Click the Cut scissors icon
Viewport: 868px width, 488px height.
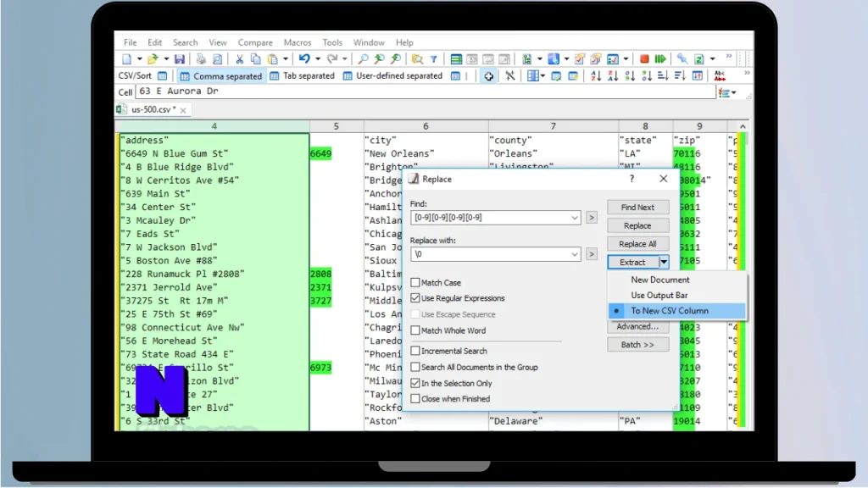pos(239,59)
